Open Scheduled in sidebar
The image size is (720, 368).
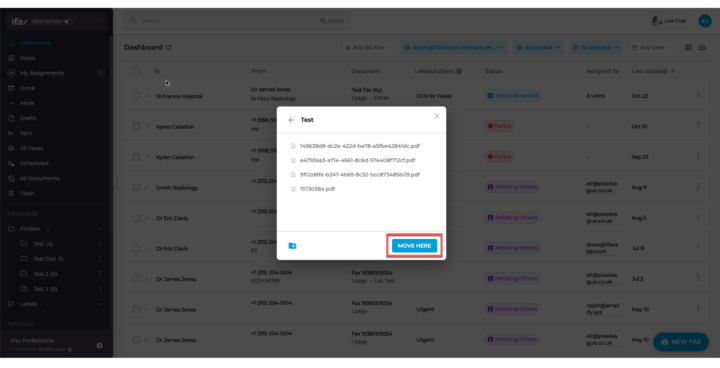pos(34,164)
